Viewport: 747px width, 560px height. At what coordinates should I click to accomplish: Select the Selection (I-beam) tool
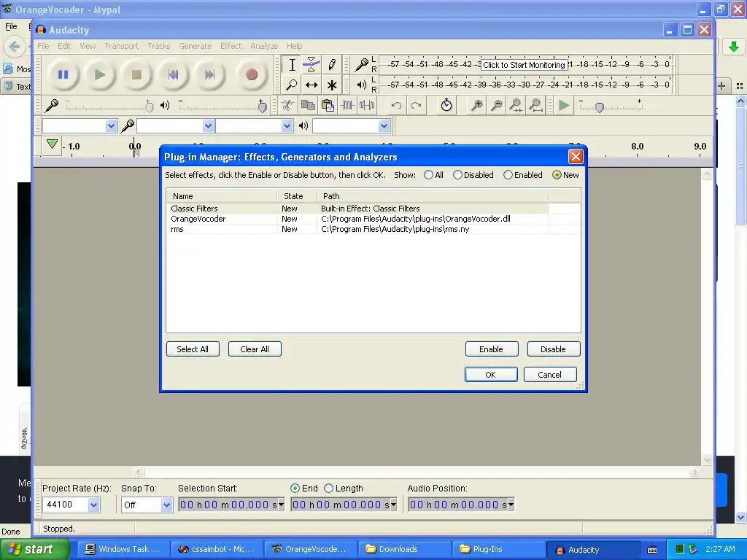[x=292, y=65]
